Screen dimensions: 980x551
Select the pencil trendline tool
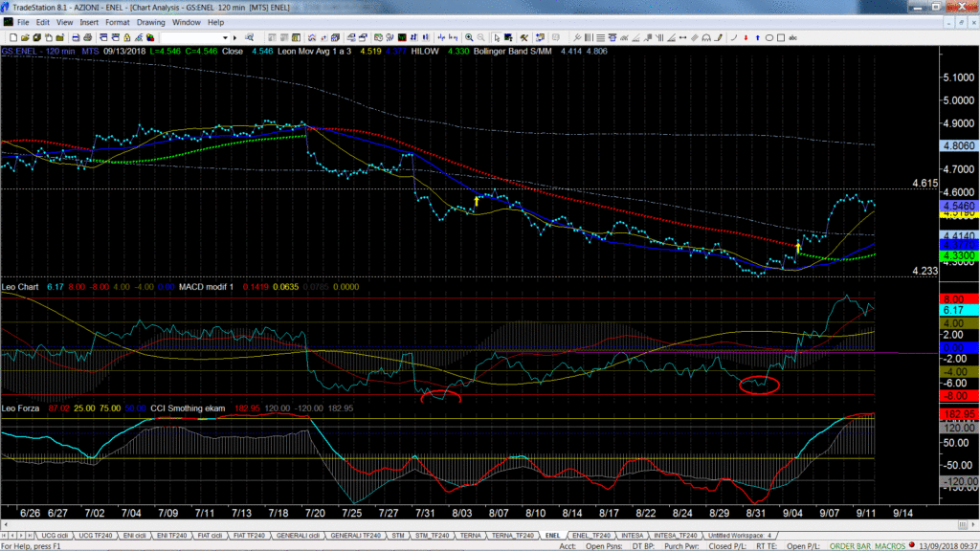click(x=718, y=37)
